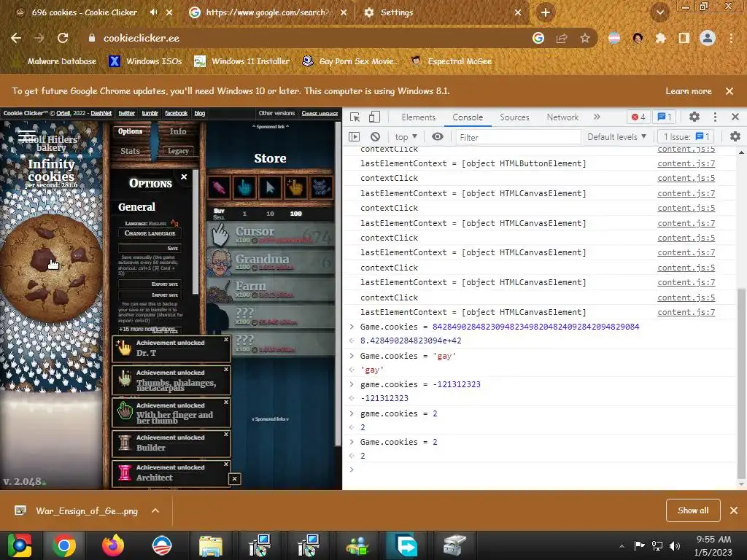747x560 pixels.
Task: Open the Legacy menu in the game
Action: coord(179,151)
